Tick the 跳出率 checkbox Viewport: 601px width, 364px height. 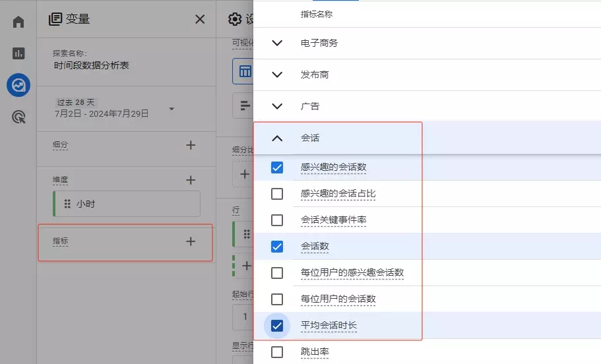pos(277,352)
